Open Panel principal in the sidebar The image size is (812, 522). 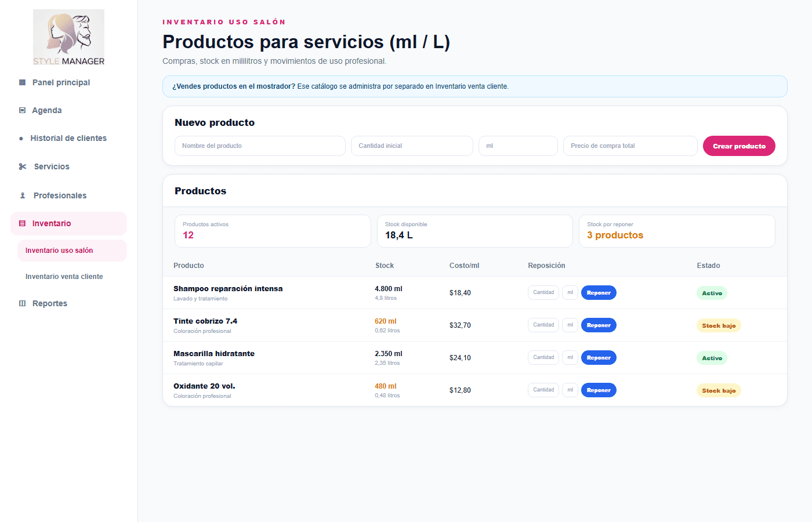click(68, 82)
